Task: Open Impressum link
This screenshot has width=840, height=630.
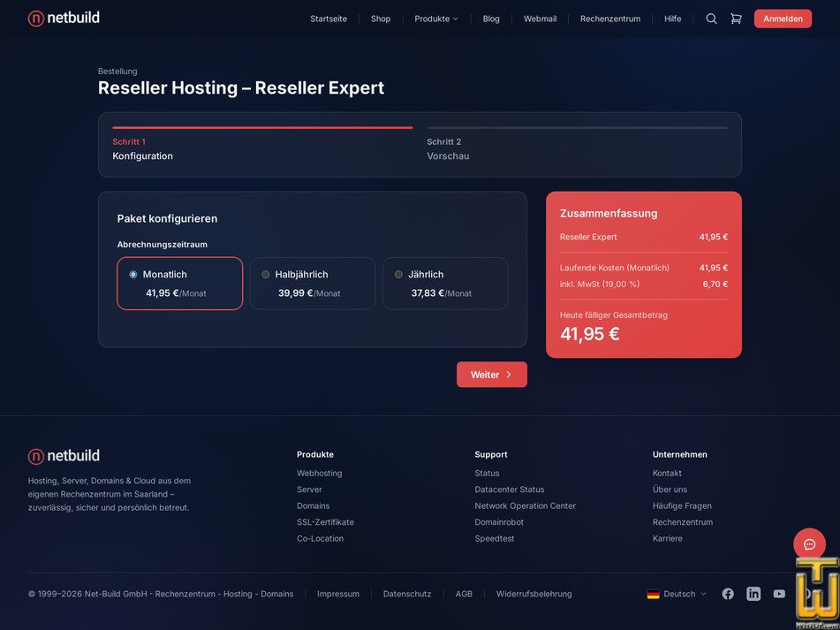Action: tap(338, 594)
